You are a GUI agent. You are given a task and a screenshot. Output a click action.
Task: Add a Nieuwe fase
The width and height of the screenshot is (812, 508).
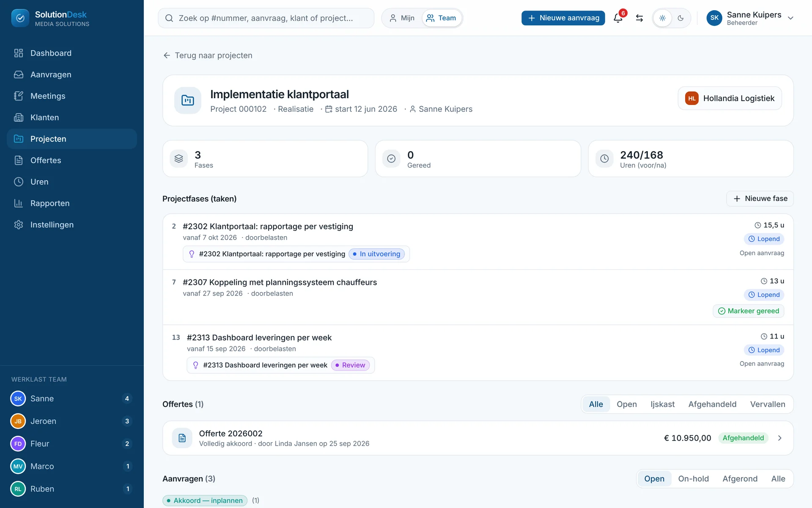(x=760, y=199)
